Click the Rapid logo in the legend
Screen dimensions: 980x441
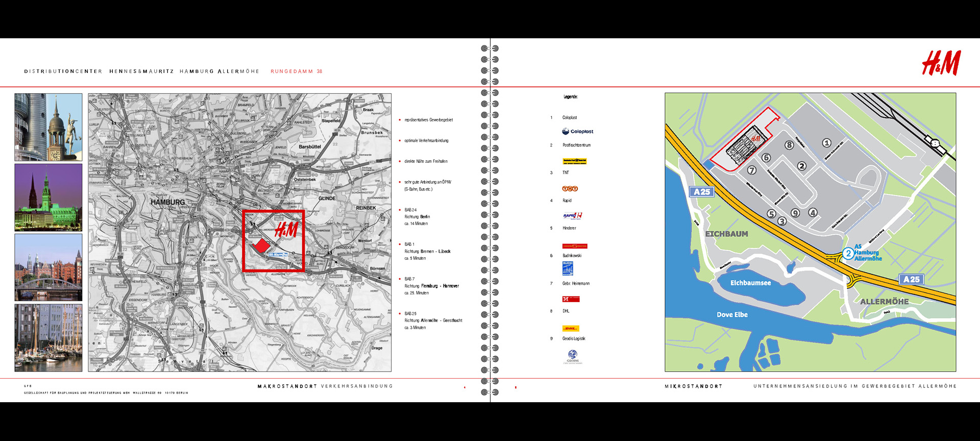pyautogui.click(x=572, y=216)
